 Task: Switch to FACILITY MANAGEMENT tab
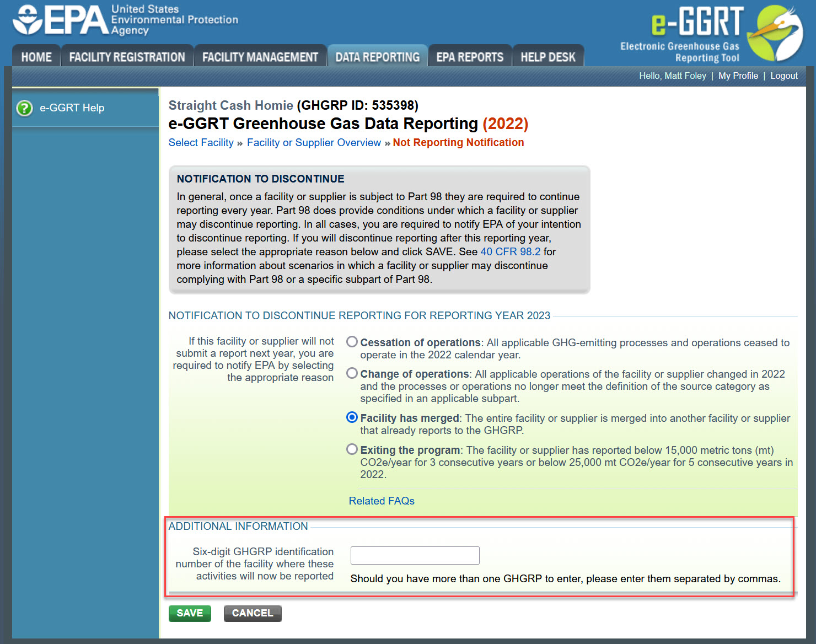pos(260,57)
